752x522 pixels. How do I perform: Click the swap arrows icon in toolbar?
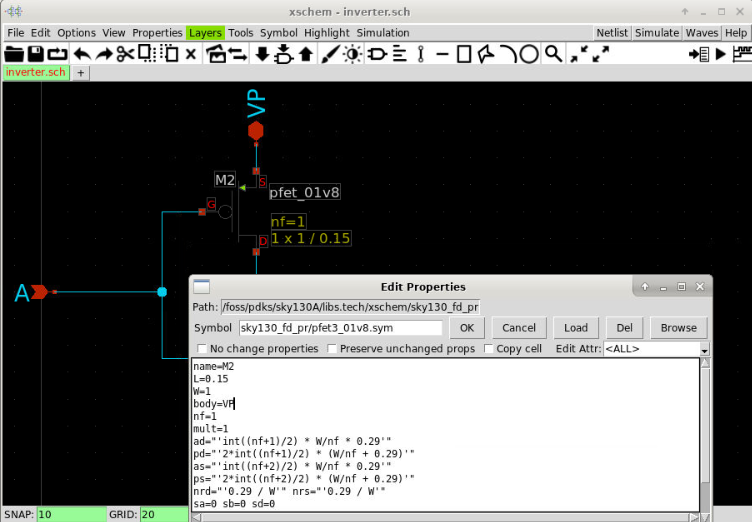pyautogui.click(x=238, y=54)
